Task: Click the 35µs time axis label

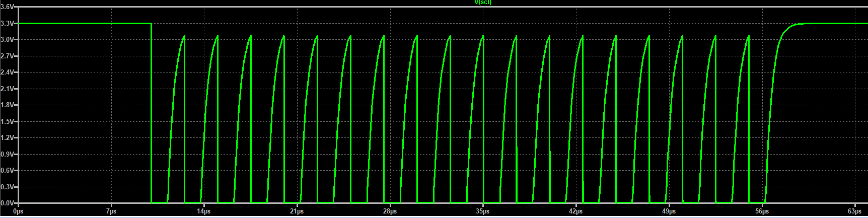Action: (483, 211)
